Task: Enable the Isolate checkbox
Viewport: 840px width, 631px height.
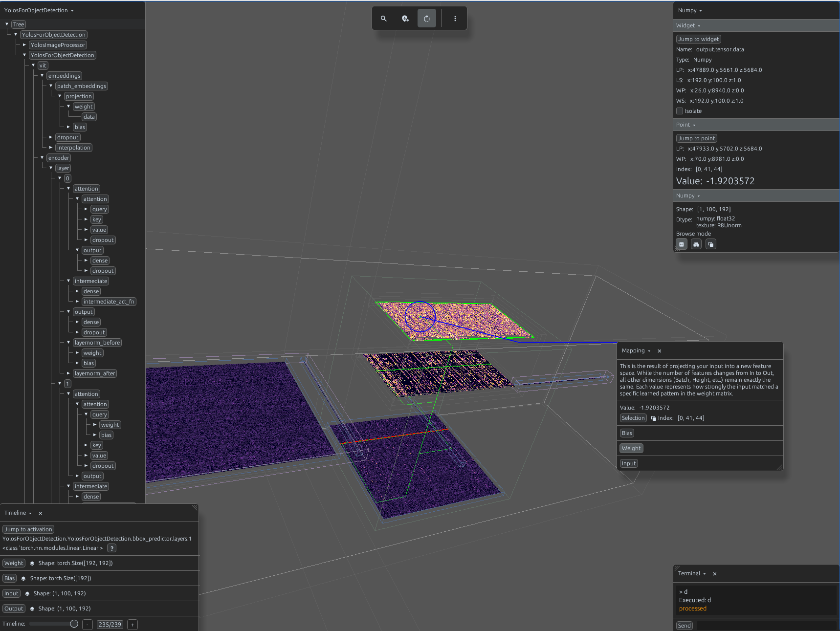Action: coord(680,111)
